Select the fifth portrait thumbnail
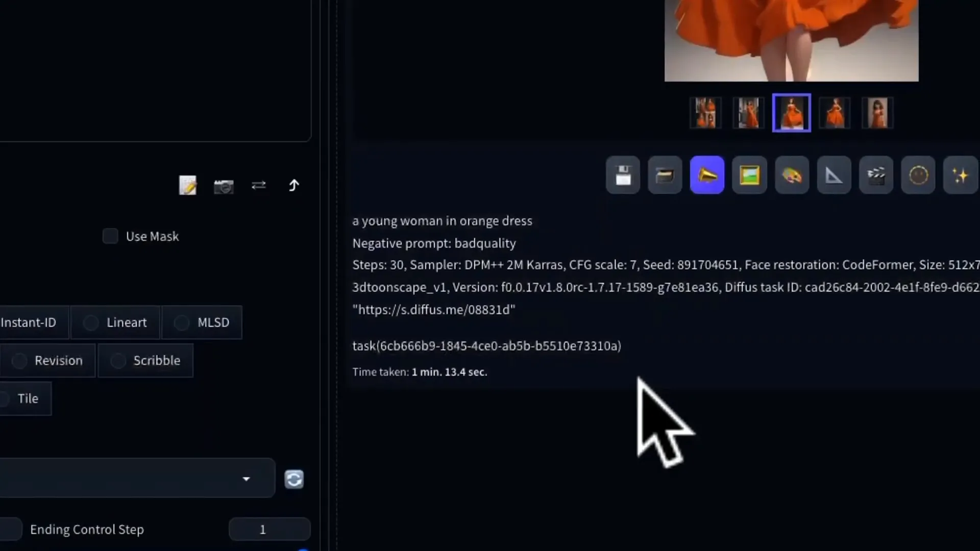 click(877, 112)
